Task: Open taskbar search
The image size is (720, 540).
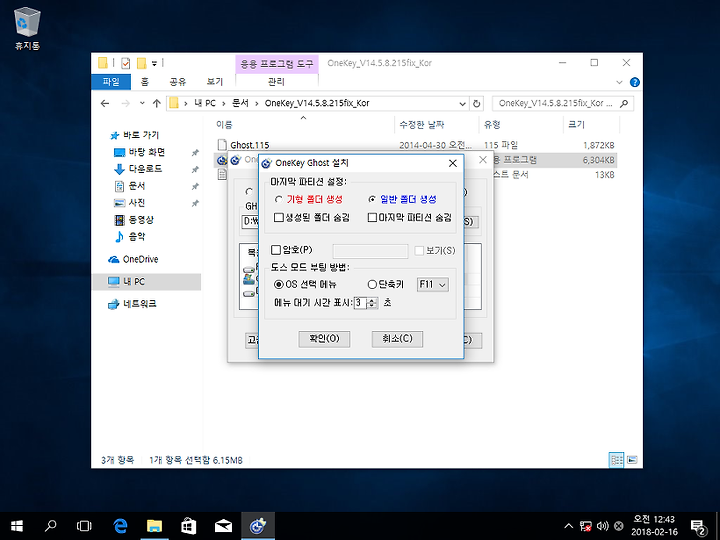Action: click(51, 526)
